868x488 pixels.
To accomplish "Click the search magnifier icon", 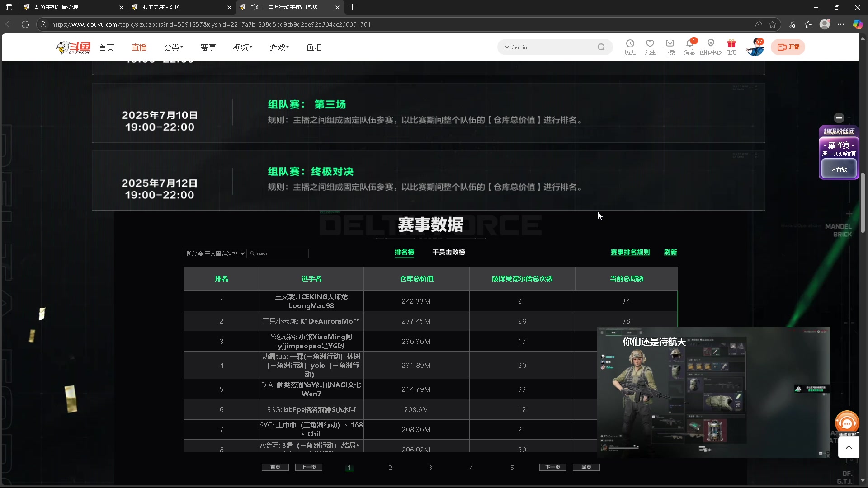I will (x=601, y=47).
